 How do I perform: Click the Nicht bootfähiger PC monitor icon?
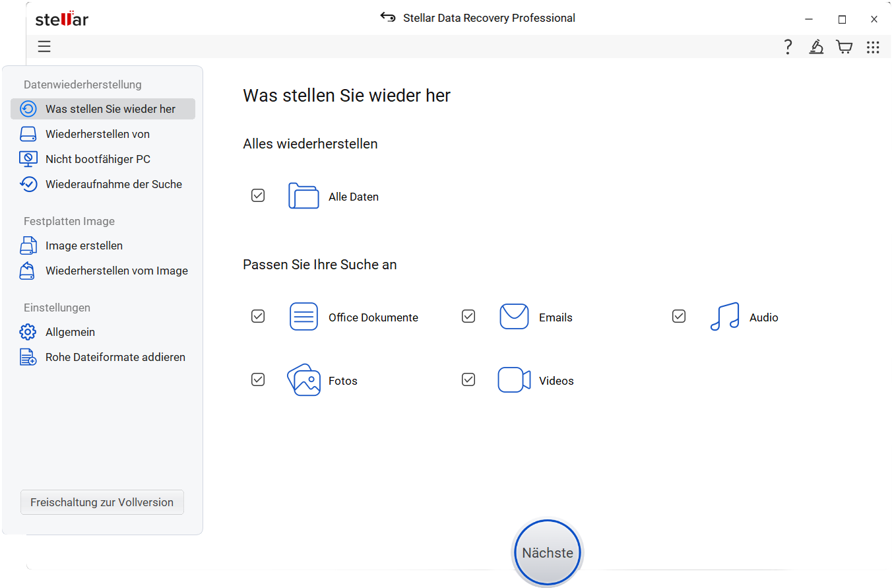point(28,159)
